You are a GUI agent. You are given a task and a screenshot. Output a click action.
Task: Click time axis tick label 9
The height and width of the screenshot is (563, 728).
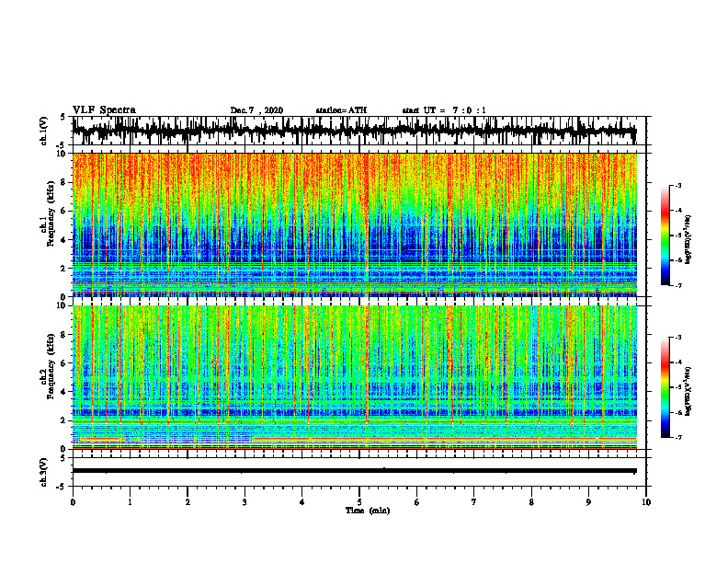coord(588,502)
